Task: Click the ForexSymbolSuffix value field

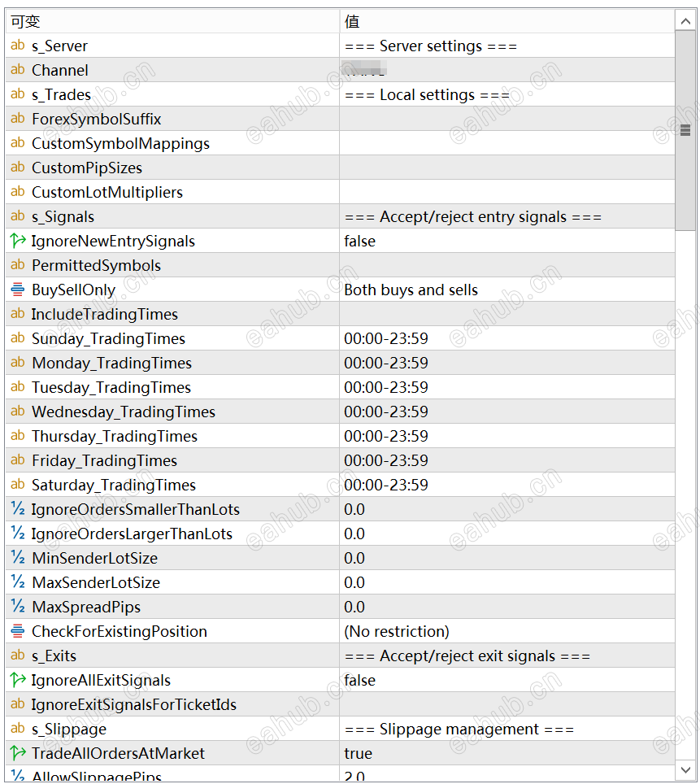Action: click(x=506, y=120)
